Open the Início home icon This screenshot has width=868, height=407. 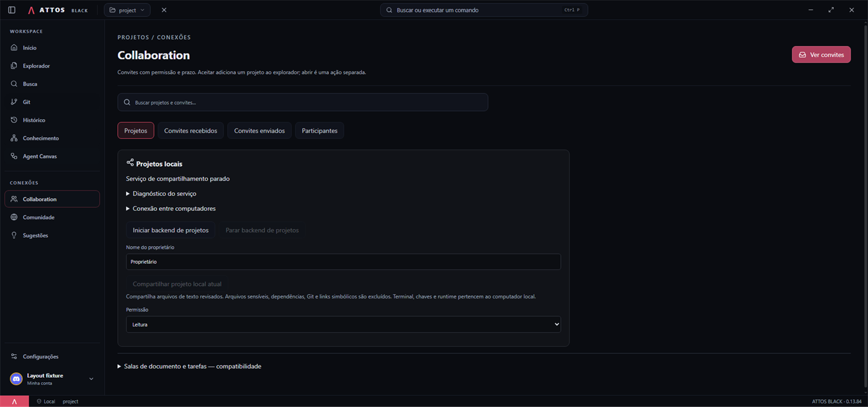click(14, 48)
